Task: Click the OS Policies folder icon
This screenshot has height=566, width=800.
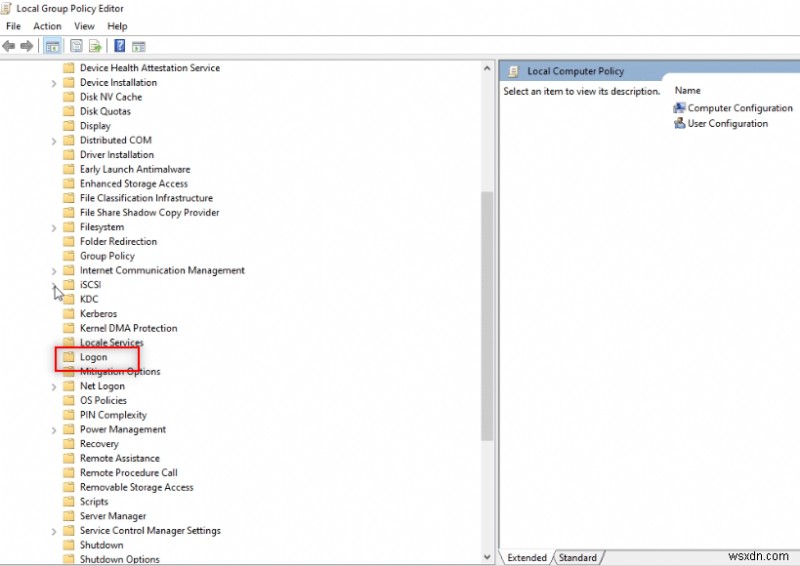Action: (x=68, y=400)
